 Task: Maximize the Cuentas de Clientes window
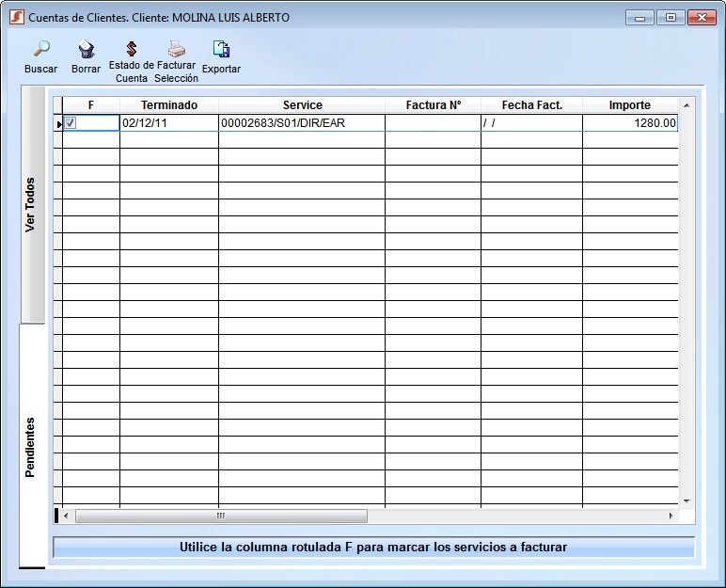(x=671, y=18)
